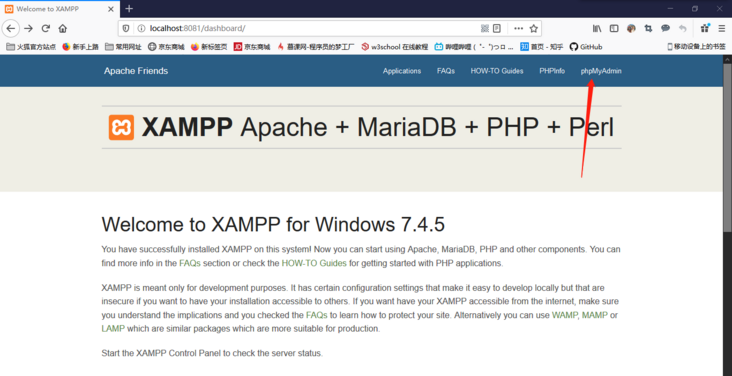Toggle the sidebar view icon
732x376 pixels.
click(x=614, y=28)
